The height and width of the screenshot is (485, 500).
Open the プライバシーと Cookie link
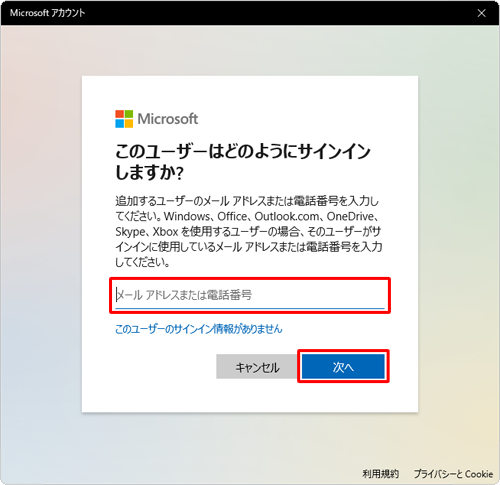(453, 474)
